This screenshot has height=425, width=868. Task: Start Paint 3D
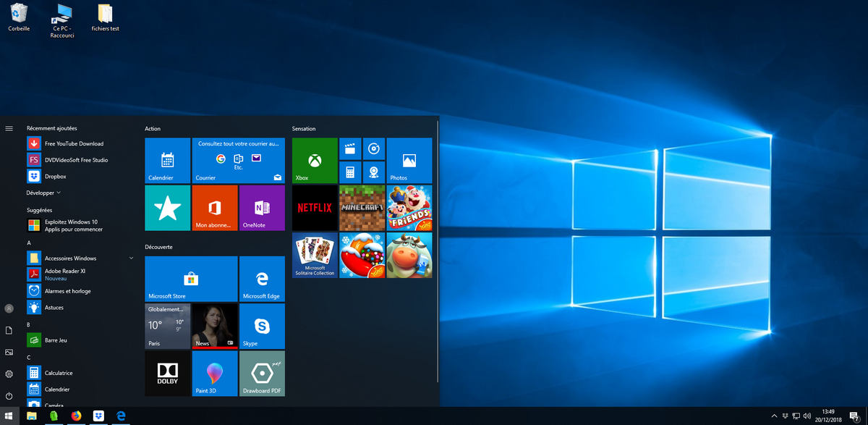(x=214, y=373)
